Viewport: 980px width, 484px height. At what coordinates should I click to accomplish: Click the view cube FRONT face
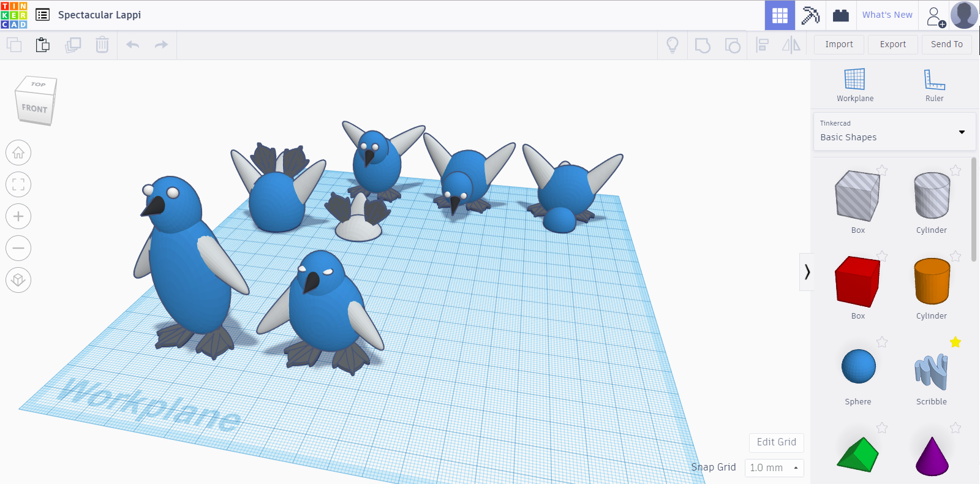coord(34,108)
